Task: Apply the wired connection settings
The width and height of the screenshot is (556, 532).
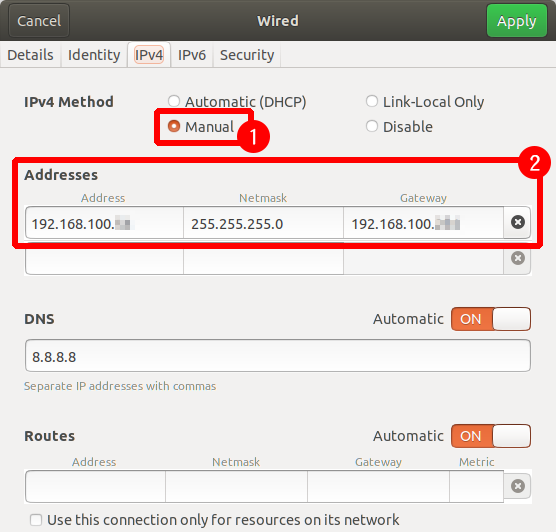Action: [x=517, y=21]
